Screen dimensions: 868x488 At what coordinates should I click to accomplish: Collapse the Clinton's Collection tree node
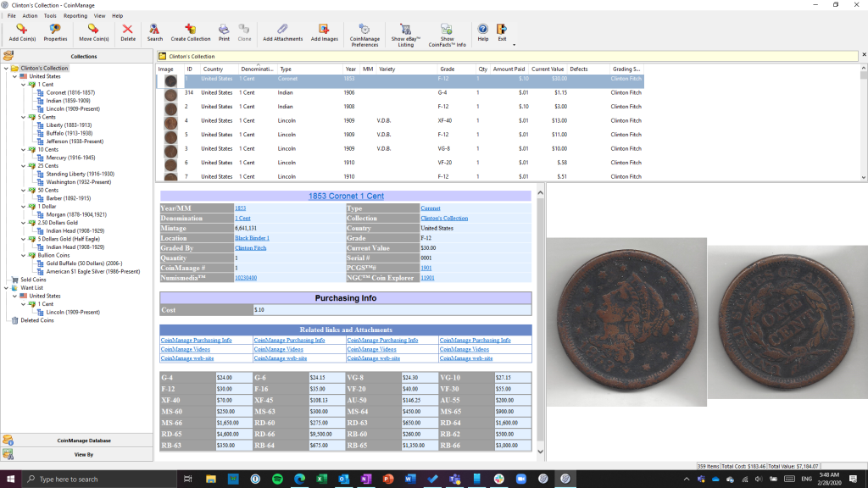[6, 68]
